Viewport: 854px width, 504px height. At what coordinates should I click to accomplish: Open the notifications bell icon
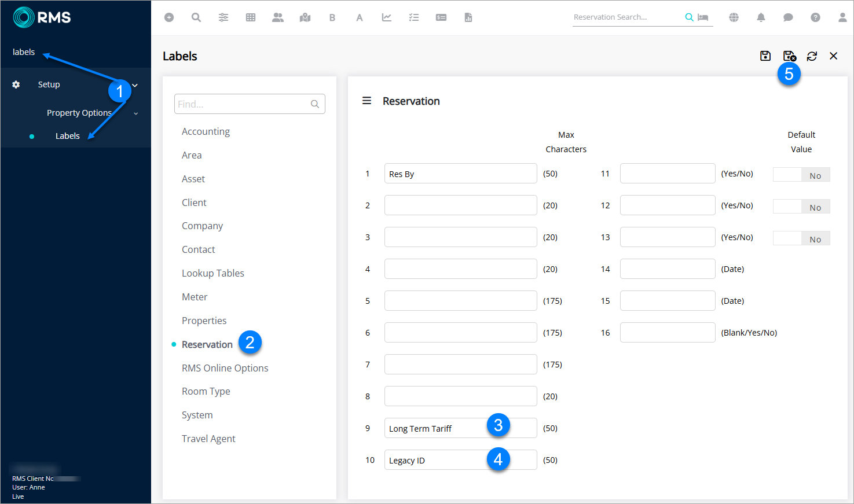tap(761, 17)
